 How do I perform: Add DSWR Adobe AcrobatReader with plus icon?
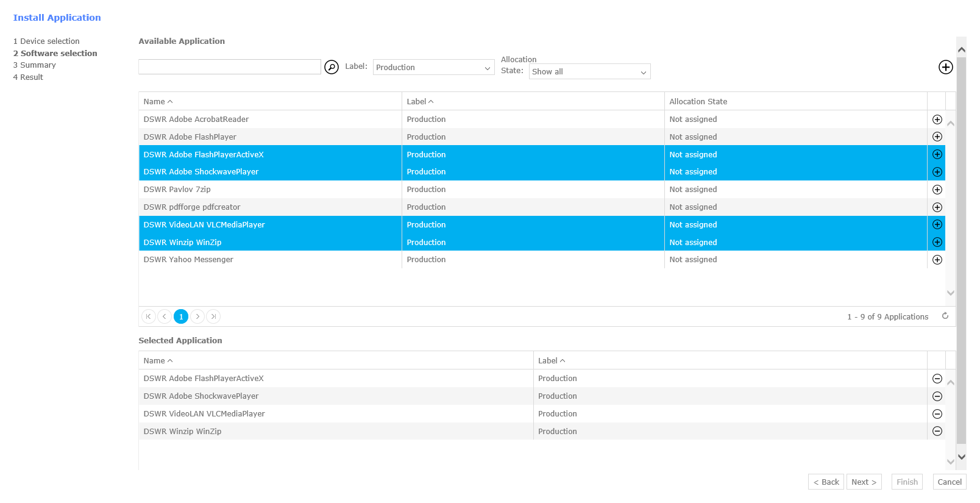coord(937,120)
